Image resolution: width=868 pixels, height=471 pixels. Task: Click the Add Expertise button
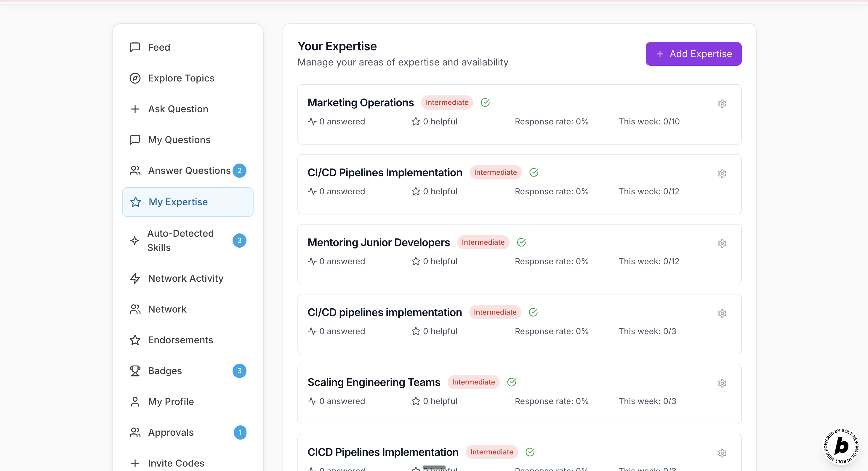[694, 54]
